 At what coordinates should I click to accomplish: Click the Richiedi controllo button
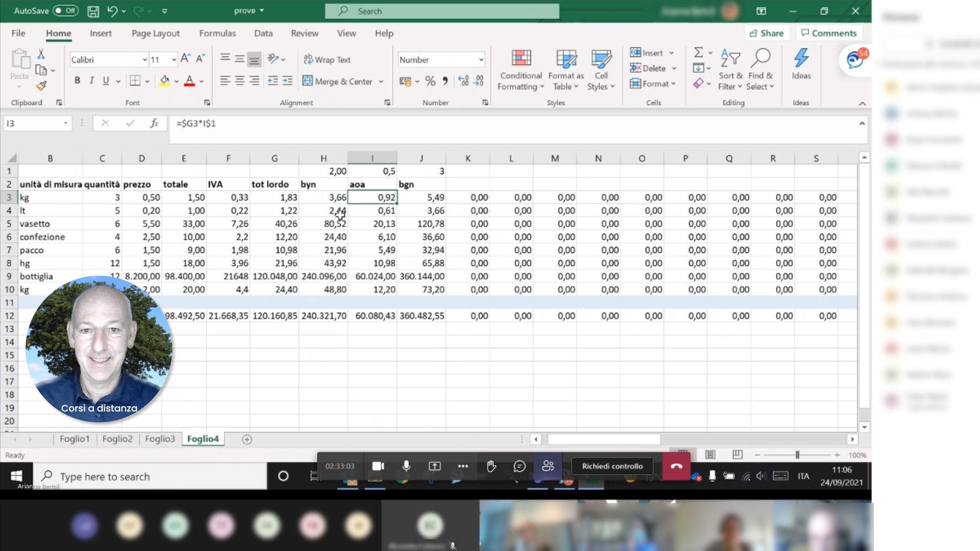click(x=612, y=466)
